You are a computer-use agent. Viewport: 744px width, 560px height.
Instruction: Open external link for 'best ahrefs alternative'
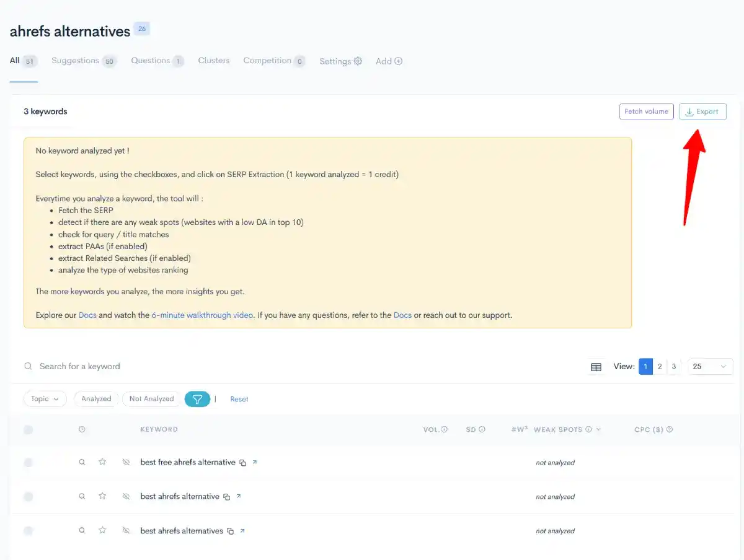click(239, 496)
